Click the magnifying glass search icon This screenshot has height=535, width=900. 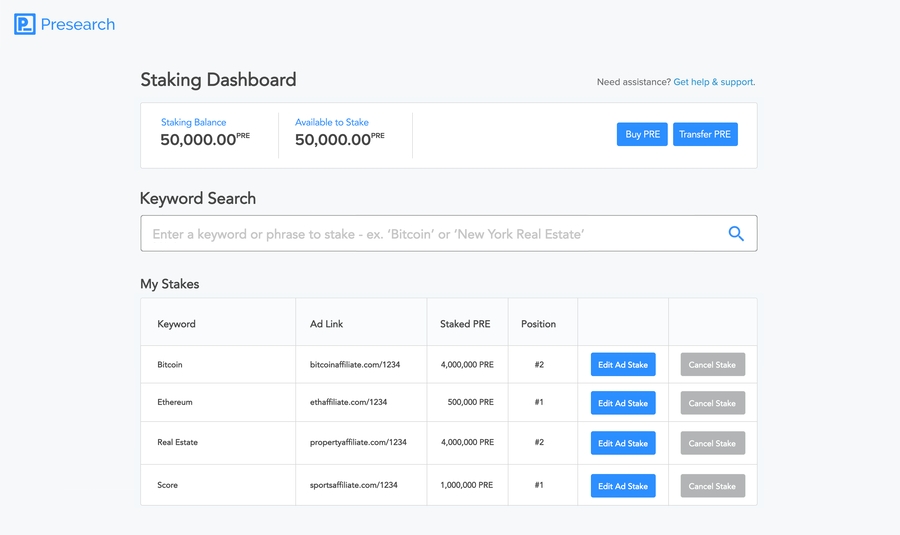coord(736,234)
